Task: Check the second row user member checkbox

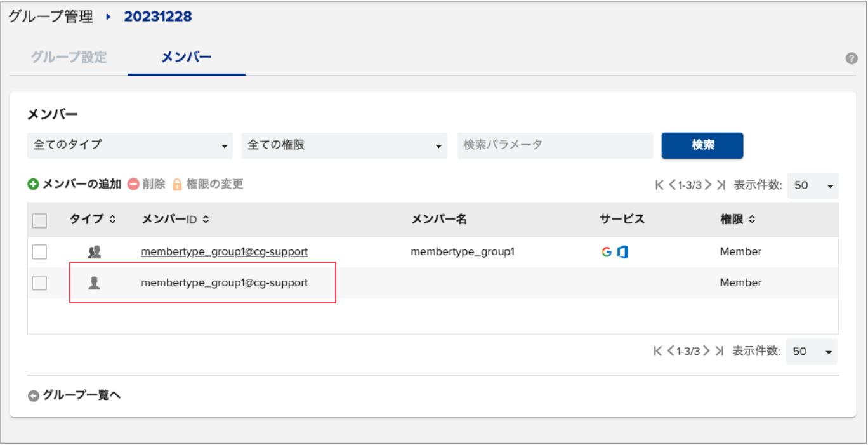Action: (39, 282)
